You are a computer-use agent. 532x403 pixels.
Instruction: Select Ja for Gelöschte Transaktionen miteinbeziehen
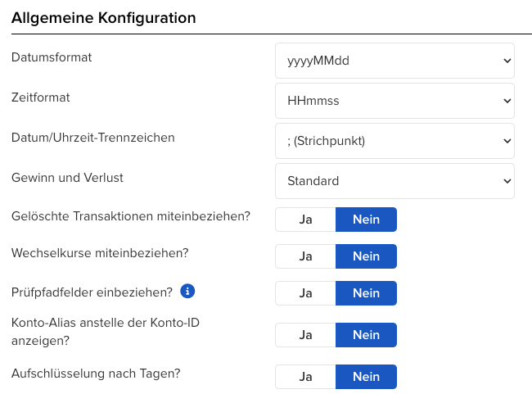pos(305,220)
